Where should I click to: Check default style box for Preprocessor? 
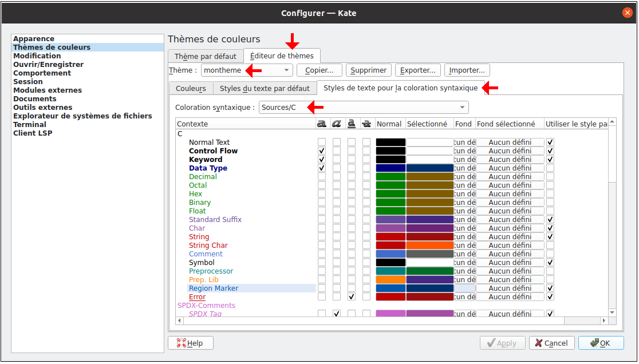click(x=550, y=271)
